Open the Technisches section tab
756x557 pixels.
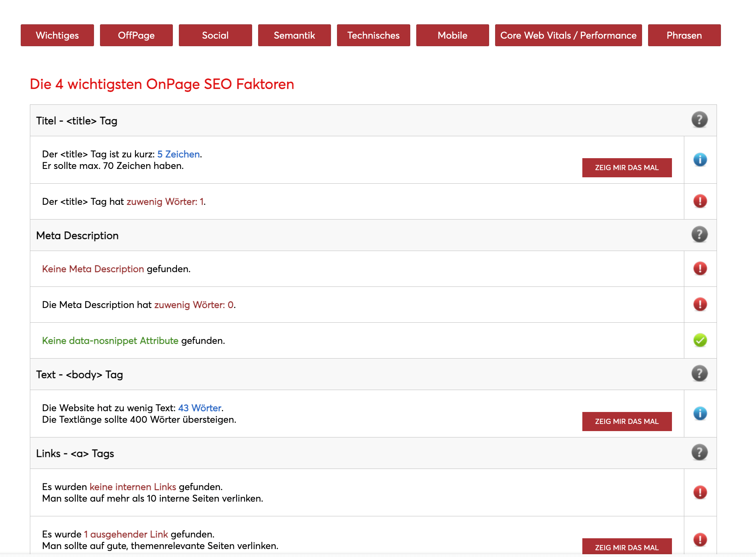373,35
